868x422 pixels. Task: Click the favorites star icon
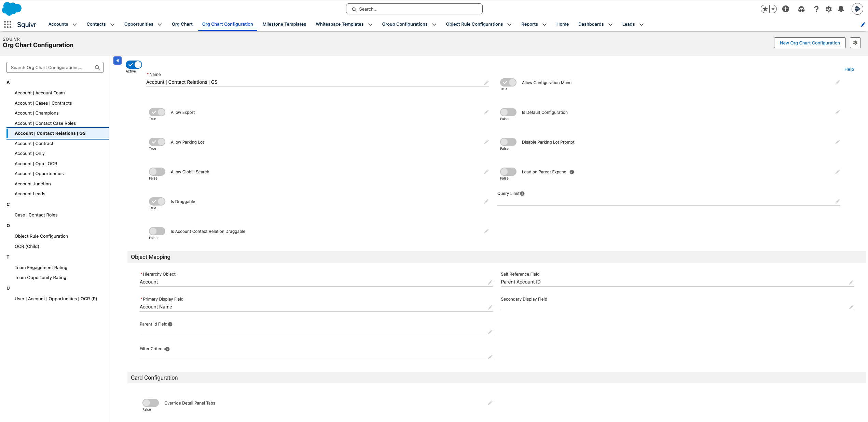(x=765, y=9)
